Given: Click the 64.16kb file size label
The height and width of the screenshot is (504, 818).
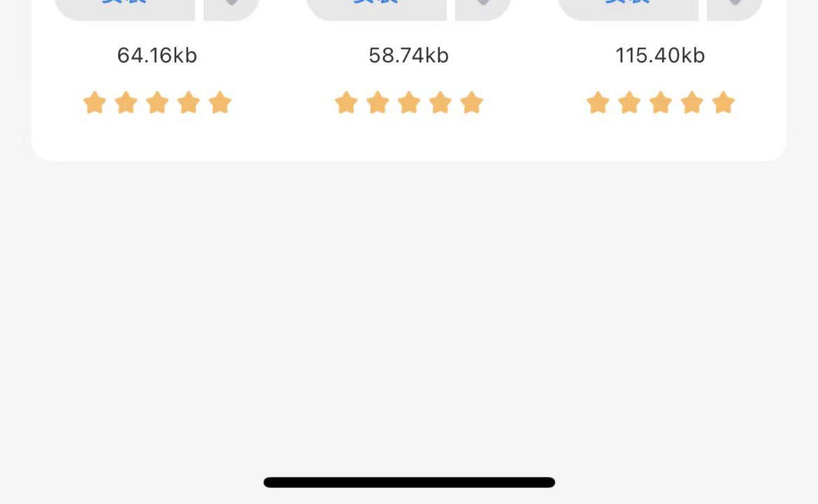Looking at the screenshot, I should [157, 56].
